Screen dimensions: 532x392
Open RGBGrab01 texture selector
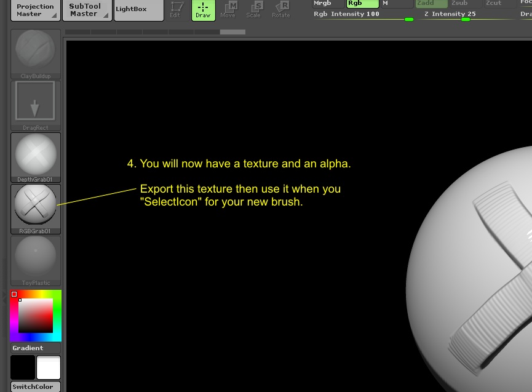[x=36, y=209]
